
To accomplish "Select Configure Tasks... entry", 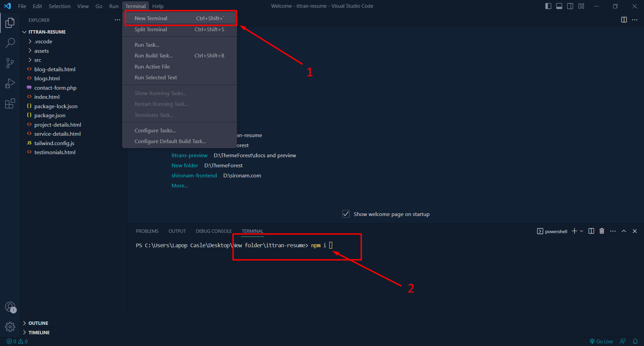I will 180,131.
